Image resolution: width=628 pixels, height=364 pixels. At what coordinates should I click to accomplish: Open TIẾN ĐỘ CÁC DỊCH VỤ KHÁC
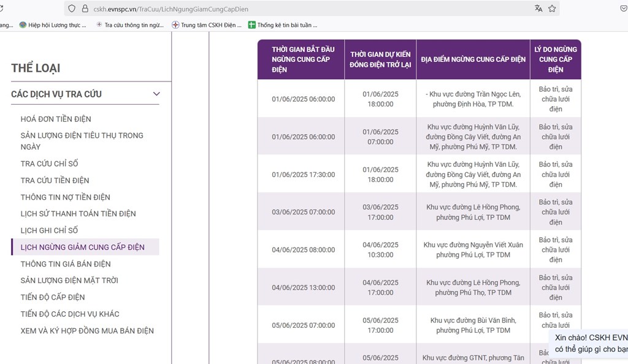(70, 314)
